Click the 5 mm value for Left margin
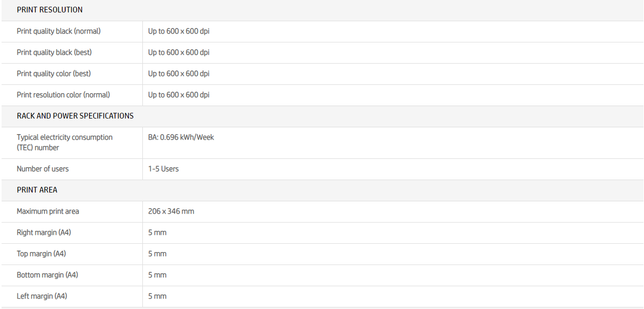The height and width of the screenshot is (309, 644). [x=157, y=296]
